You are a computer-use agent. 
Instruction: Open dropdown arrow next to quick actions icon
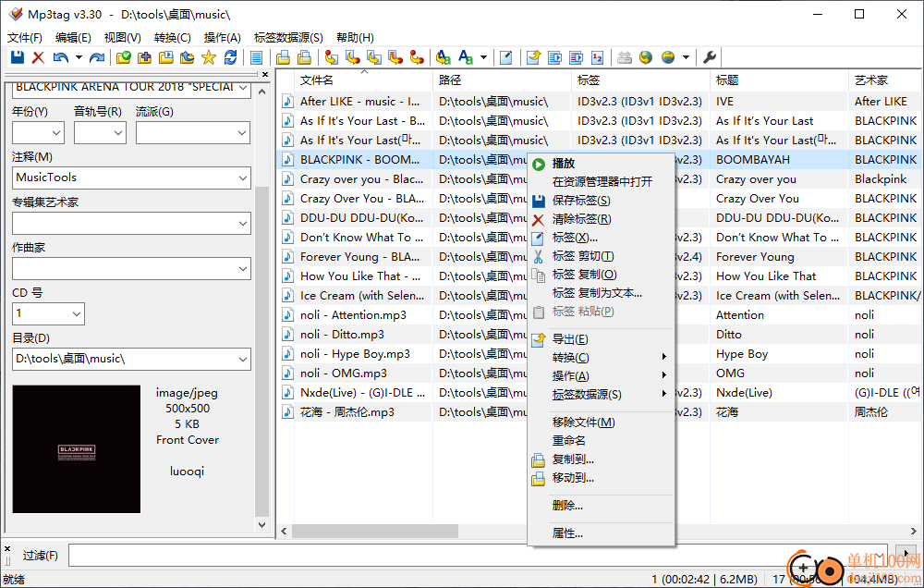(484, 57)
